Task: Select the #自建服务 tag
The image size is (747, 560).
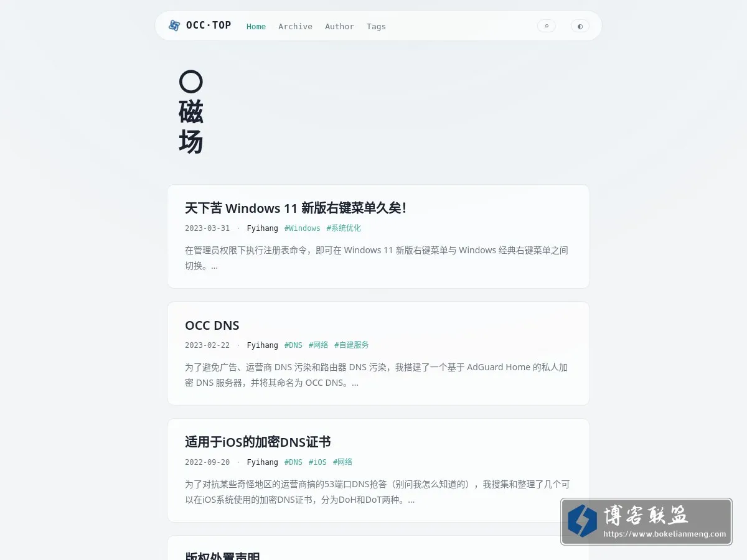Action: pyautogui.click(x=352, y=345)
